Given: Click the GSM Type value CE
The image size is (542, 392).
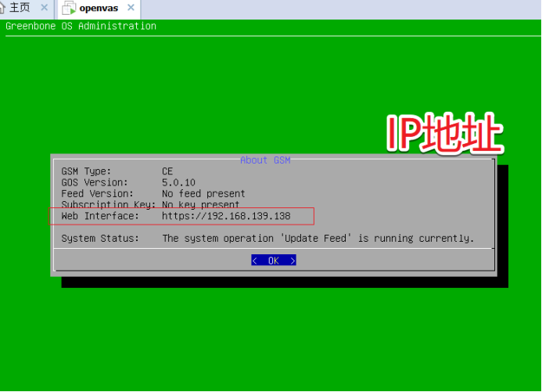Looking at the screenshot, I should click(167, 171).
